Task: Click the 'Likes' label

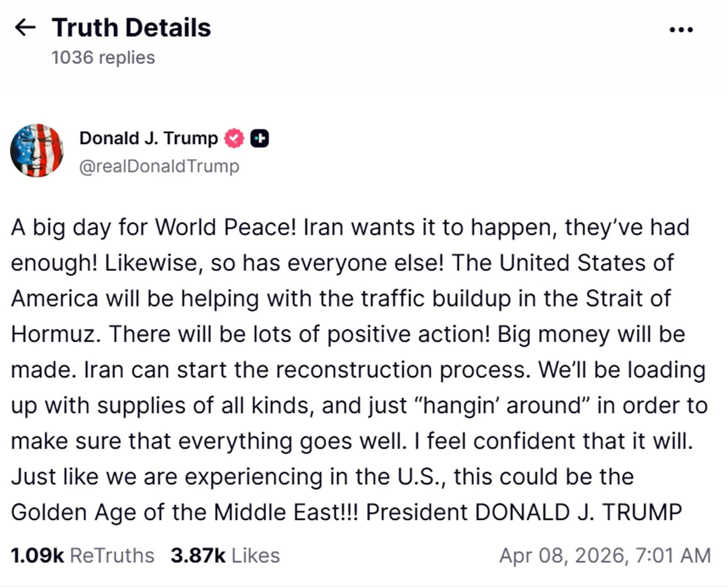Action: coord(255,556)
